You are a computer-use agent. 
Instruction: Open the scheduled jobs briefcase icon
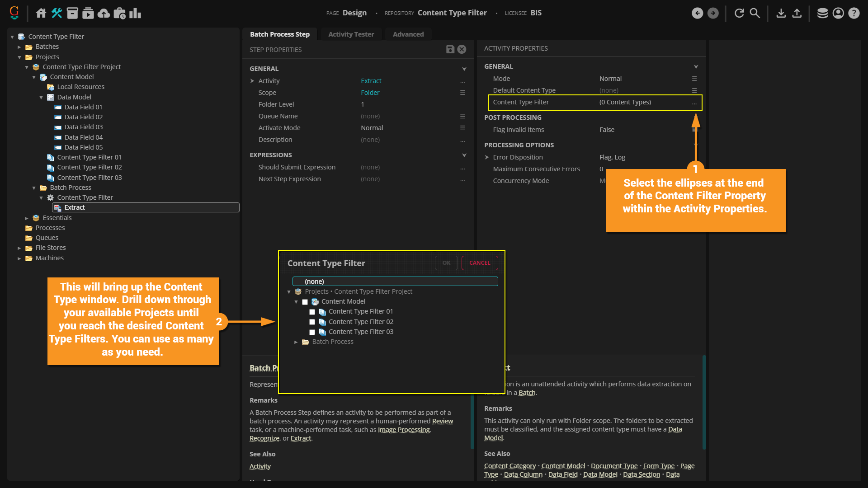[120, 13]
